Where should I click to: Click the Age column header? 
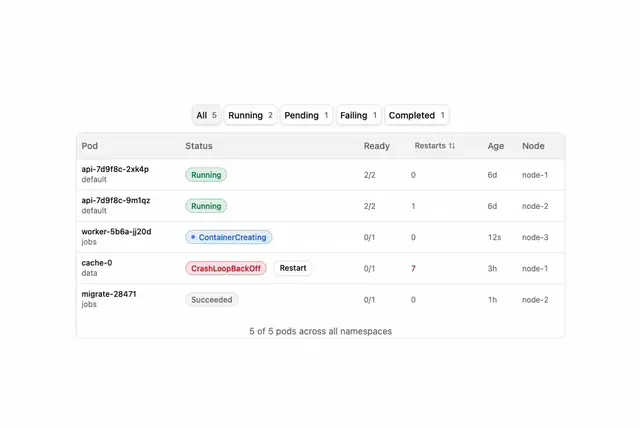(x=496, y=146)
